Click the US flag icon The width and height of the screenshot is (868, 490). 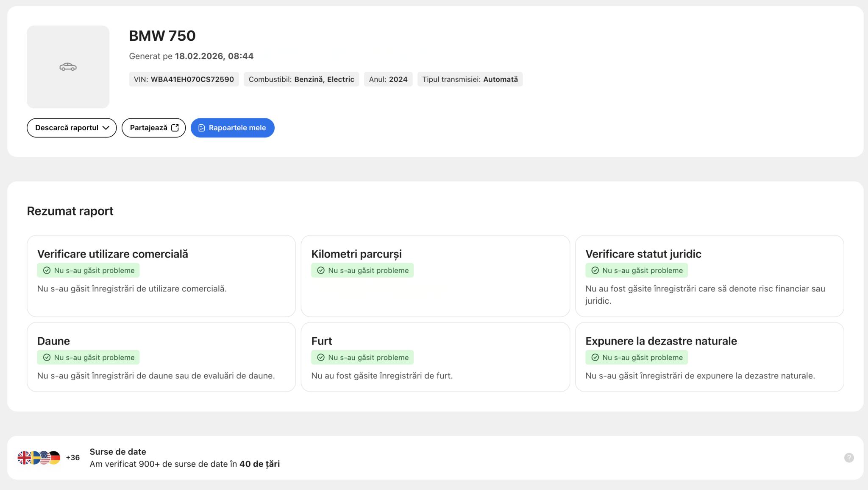pos(45,457)
